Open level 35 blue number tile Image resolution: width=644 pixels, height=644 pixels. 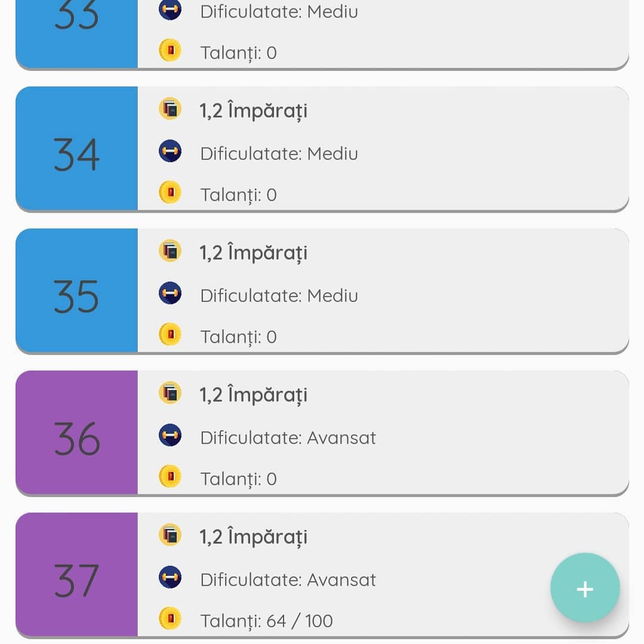[76, 291]
